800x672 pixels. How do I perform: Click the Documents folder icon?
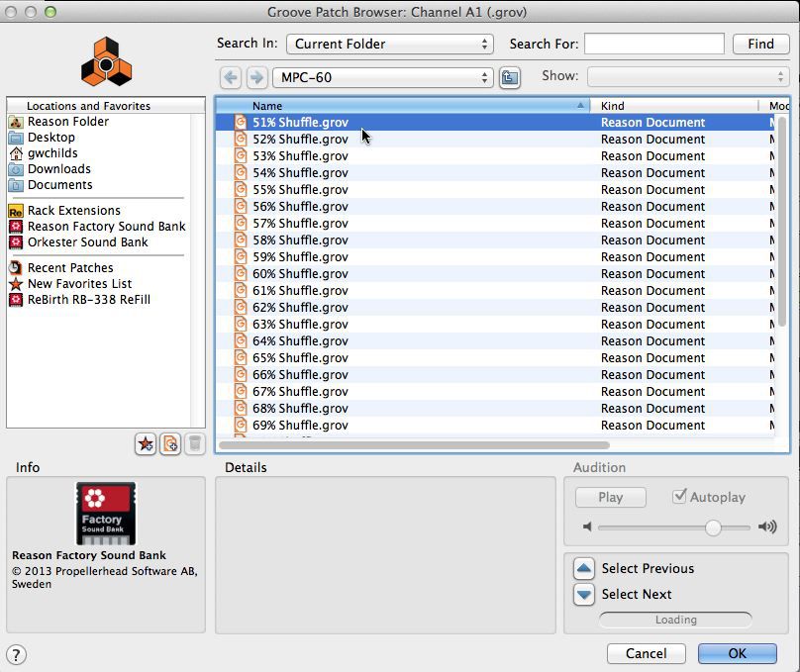pyautogui.click(x=16, y=185)
